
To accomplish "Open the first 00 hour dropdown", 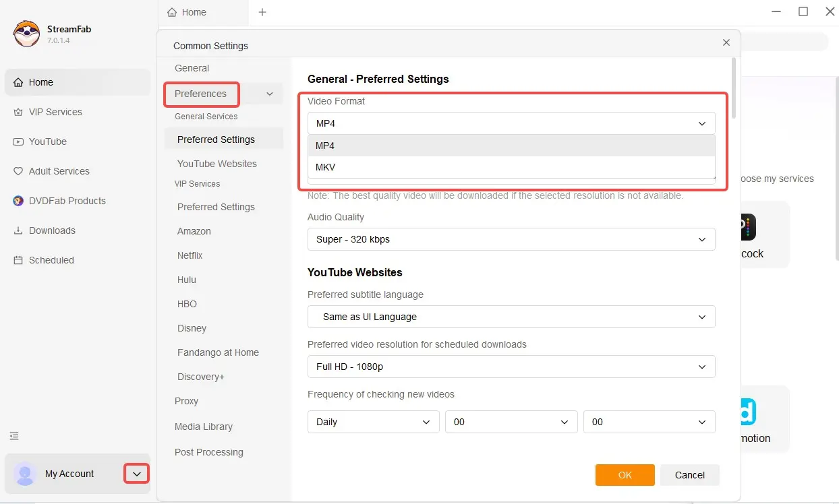I will pyautogui.click(x=511, y=422).
